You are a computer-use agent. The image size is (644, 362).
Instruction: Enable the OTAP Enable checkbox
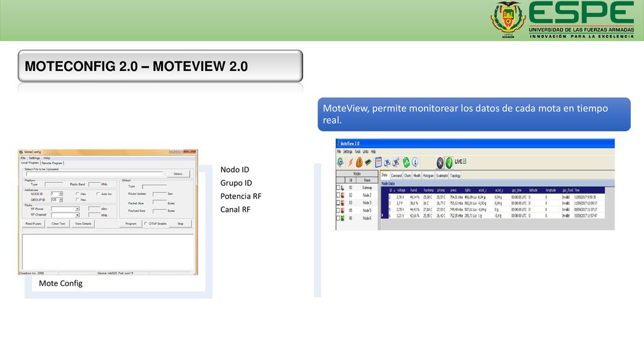145,223
